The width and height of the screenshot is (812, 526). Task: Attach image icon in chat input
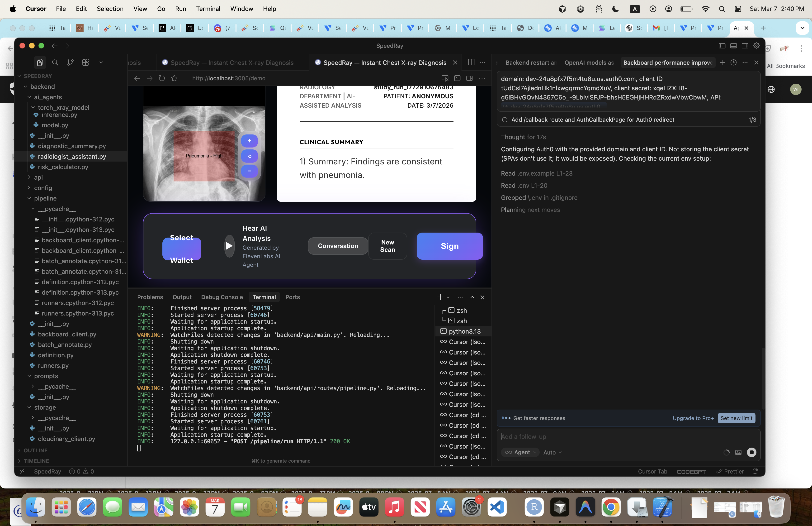pos(738,452)
